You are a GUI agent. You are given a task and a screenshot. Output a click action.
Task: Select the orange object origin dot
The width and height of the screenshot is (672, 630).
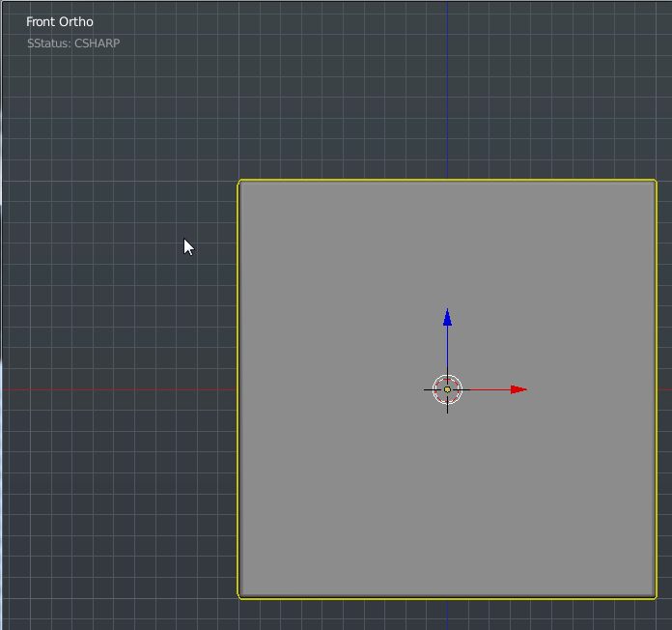click(447, 389)
